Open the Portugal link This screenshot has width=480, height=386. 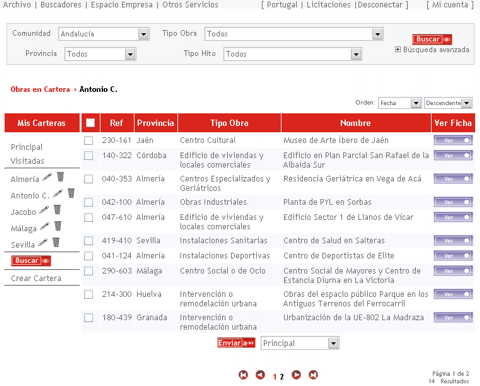pyautogui.click(x=282, y=5)
